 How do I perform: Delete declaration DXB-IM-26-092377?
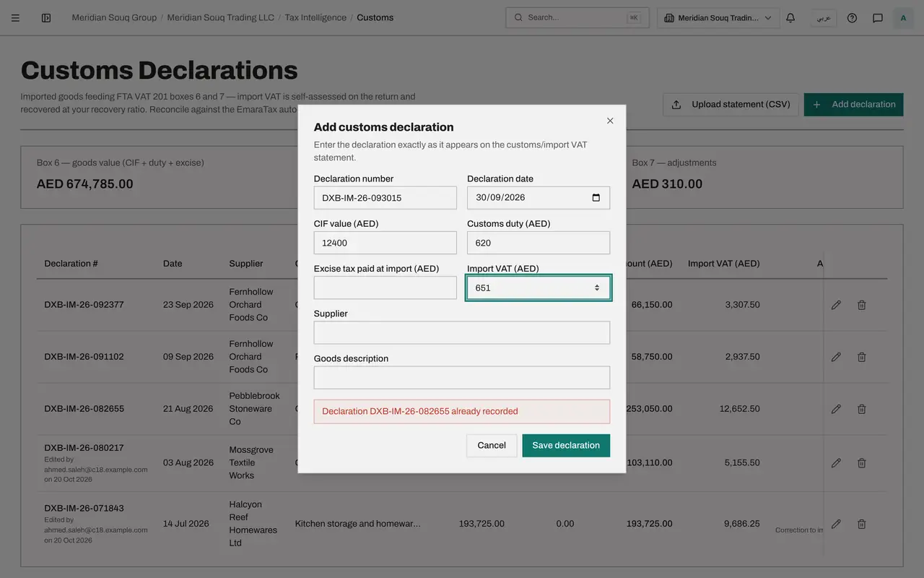point(861,305)
